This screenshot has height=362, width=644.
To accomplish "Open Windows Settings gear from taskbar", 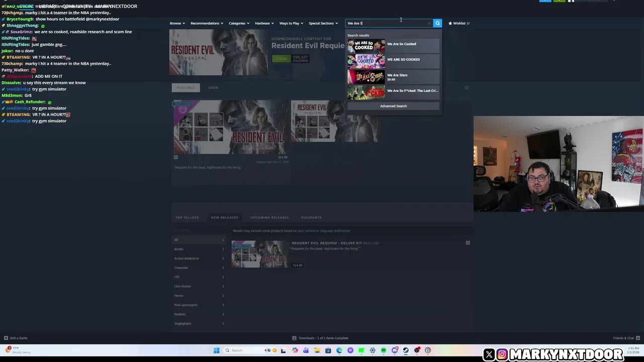I will click(x=372, y=350).
